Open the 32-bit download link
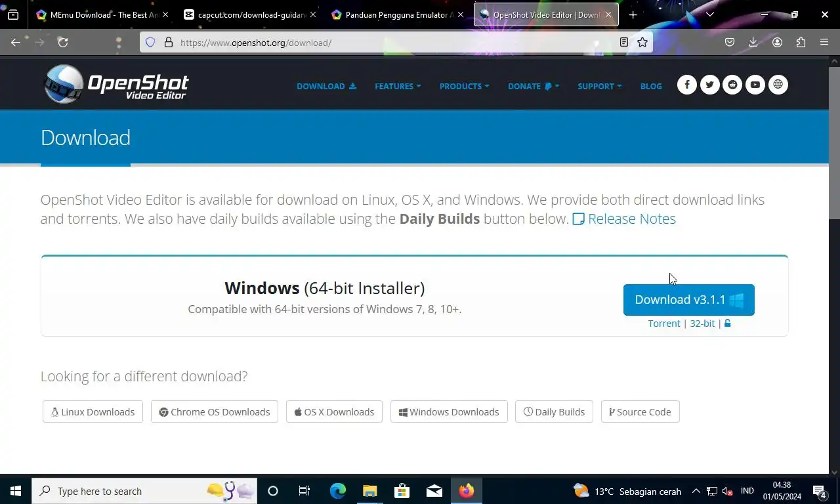The image size is (840, 504). [x=702, y=323]
